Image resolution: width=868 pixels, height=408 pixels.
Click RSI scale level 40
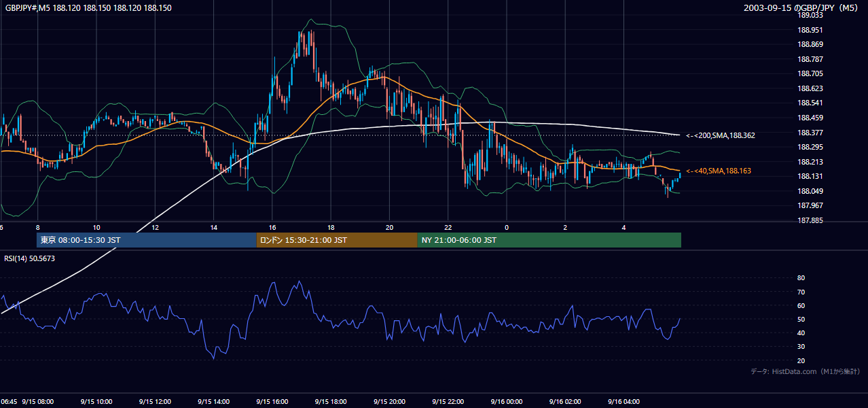(x=801, y=333)
